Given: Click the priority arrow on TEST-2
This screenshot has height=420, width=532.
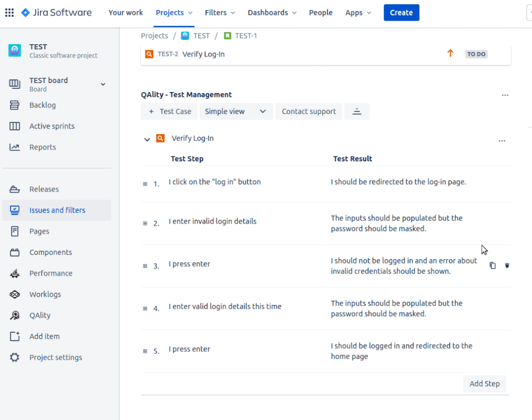Looking at the screenshot, I should 450,53.
